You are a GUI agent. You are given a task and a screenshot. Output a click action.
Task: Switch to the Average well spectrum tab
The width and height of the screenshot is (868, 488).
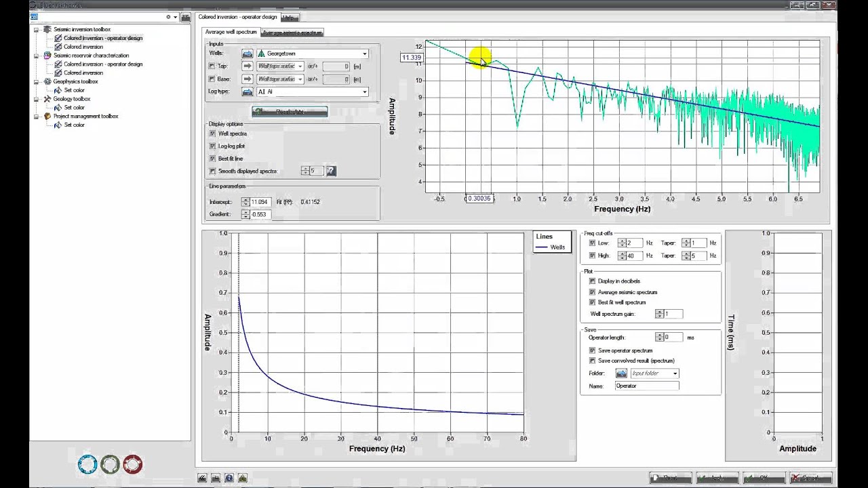pyautogui.click(x=231, y=32)
